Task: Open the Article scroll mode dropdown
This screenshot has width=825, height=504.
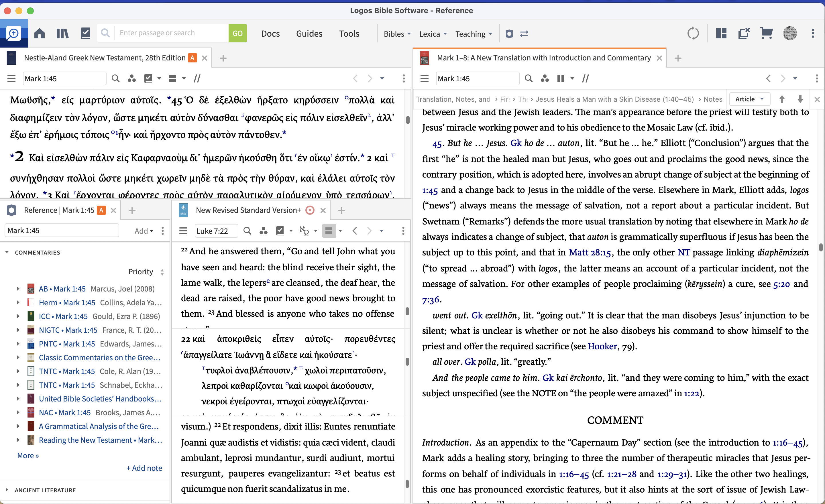Action: 749,99
